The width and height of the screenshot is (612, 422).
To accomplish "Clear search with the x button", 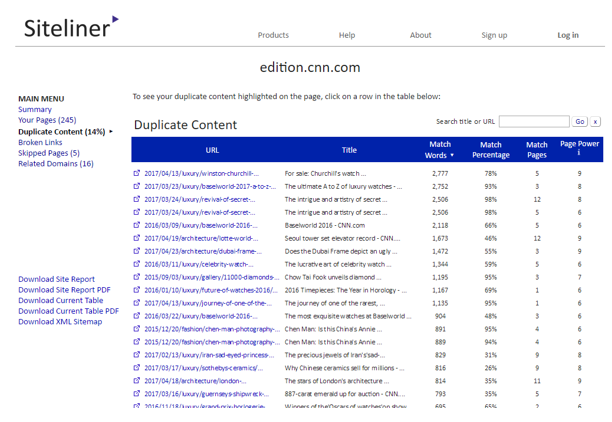I will 596,122.
